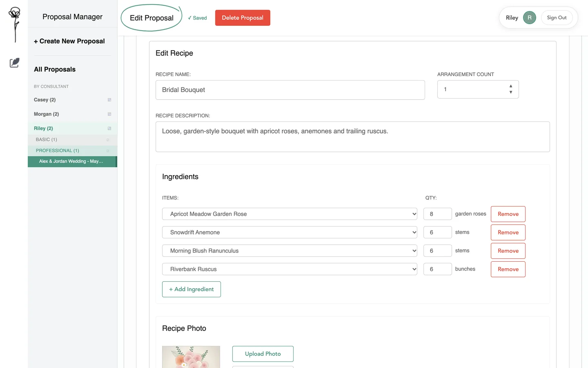Click the All Proposals heading
Viewport: 588px width, 368px height.
click(x=55, y=70)
